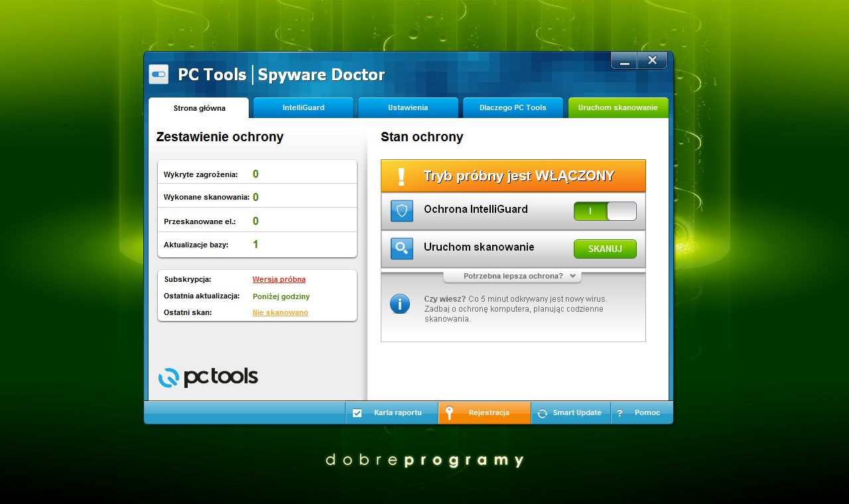
Task: Click the Ostatni skan label
Action: point(188,312)
